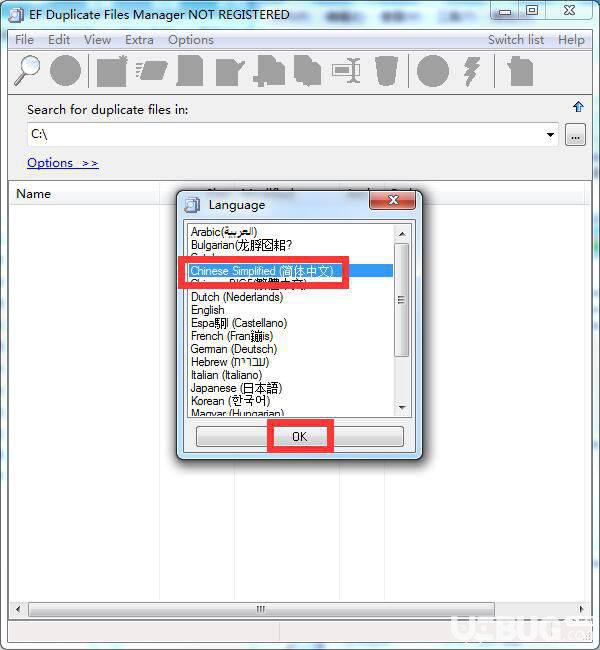Open the Options menu
This screenshot has width=600, height=650.
point(191,40)
